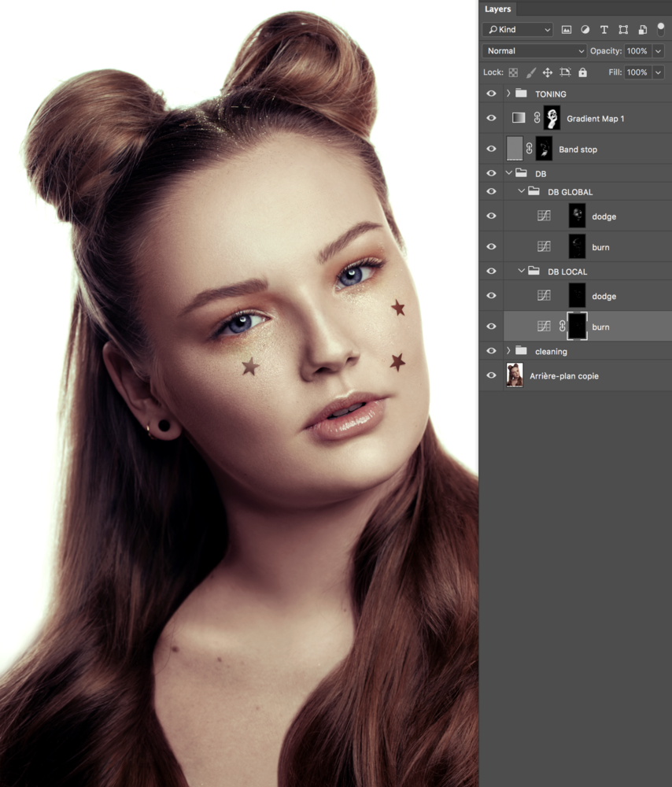Filter layers by adjustment layer icon
Screen dimensions: 672x787
point(585,30)
